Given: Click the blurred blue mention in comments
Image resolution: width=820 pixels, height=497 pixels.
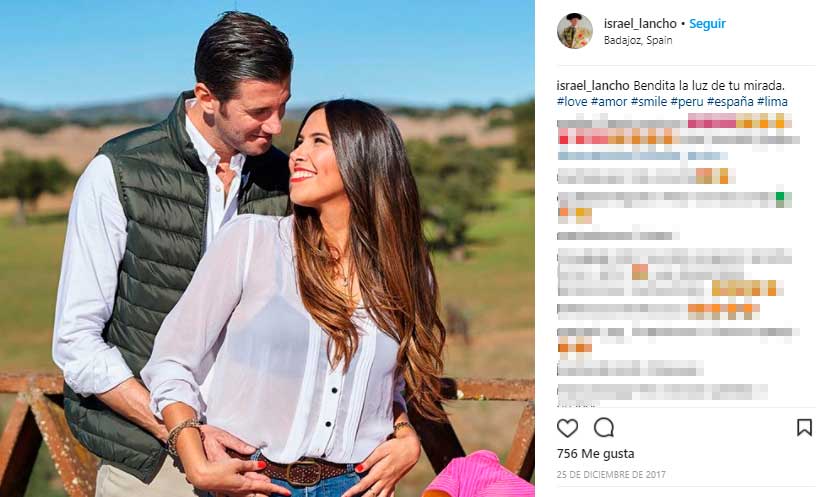Looking at the screenshot, I should (x=642, y=156).
